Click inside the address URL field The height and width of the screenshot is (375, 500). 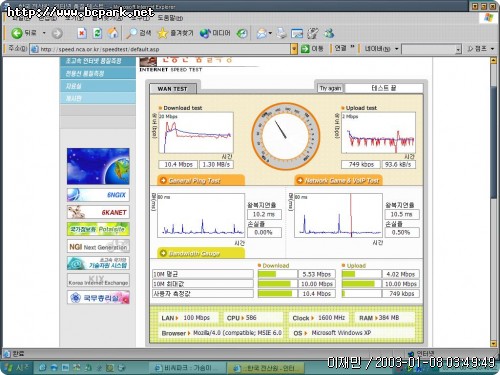[165, 49]
